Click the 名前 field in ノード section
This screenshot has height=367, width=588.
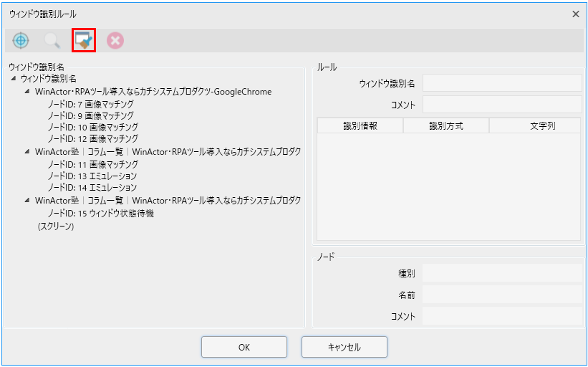pyautogui.click(x=502, y=295)
